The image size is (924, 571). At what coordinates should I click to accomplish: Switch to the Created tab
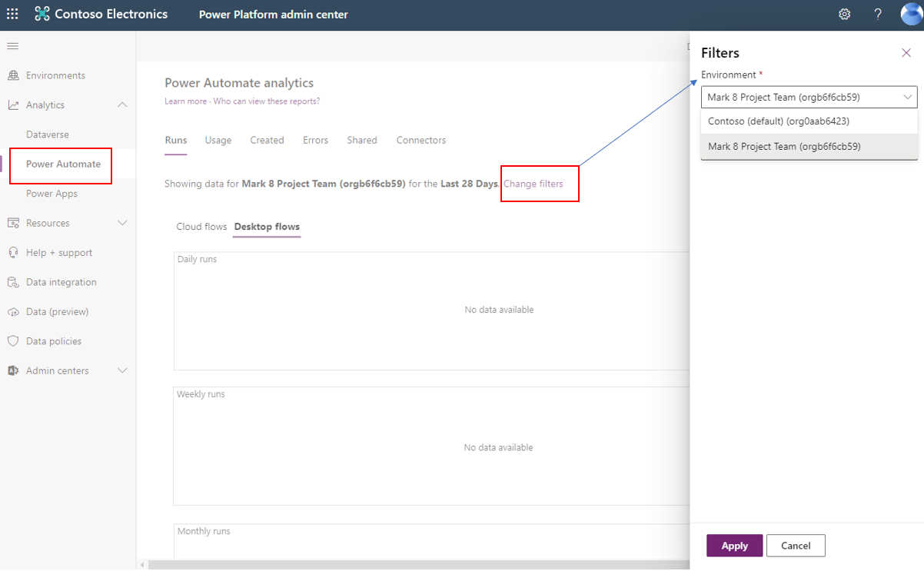point(267,140)
